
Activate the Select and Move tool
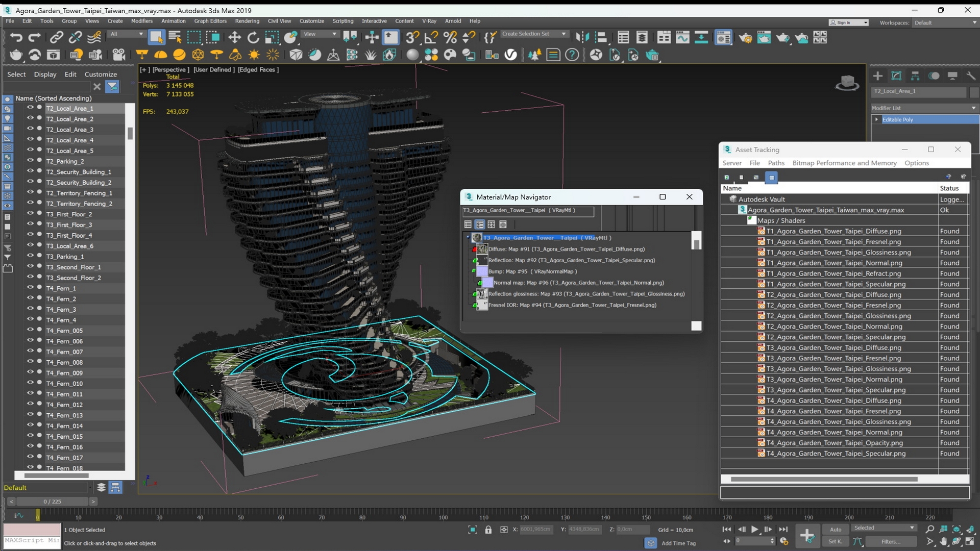[234, 37]
